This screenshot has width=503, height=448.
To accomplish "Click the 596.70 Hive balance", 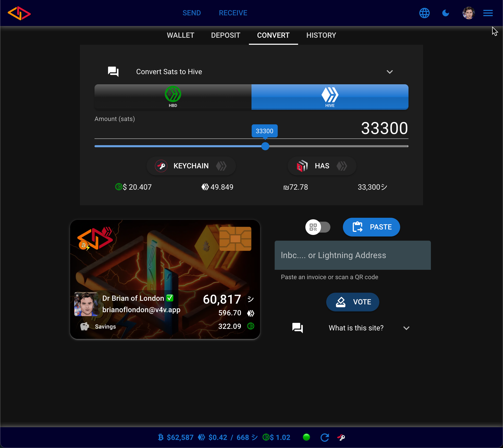I will pos(230,313).
